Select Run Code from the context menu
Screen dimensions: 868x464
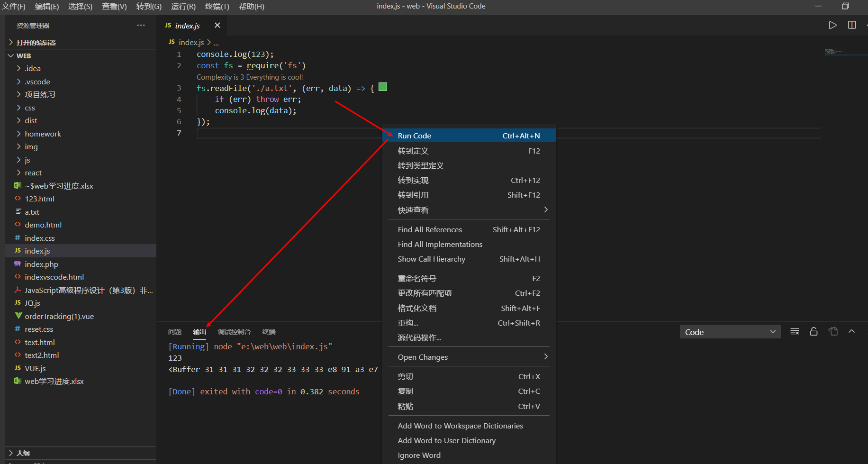tap(414, 135)
